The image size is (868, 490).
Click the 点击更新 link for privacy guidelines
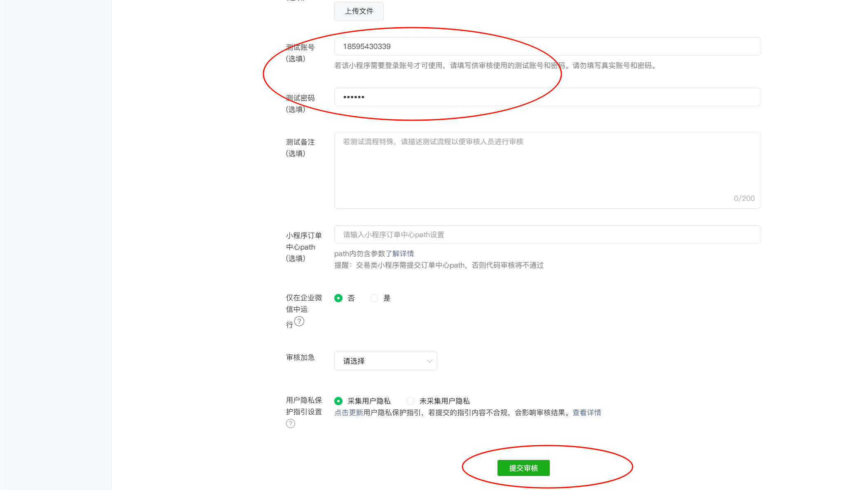click(348, 412)
